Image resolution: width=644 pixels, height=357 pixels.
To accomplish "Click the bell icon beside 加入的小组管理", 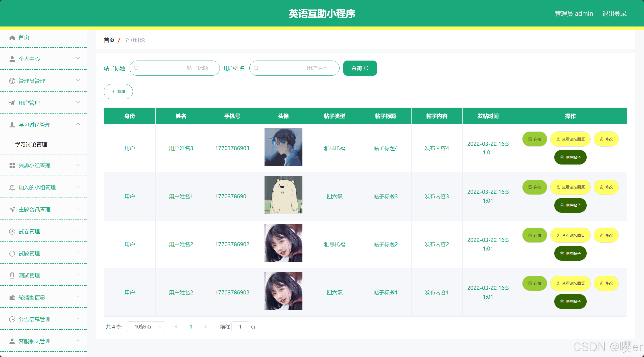I will tap(12, 188).
